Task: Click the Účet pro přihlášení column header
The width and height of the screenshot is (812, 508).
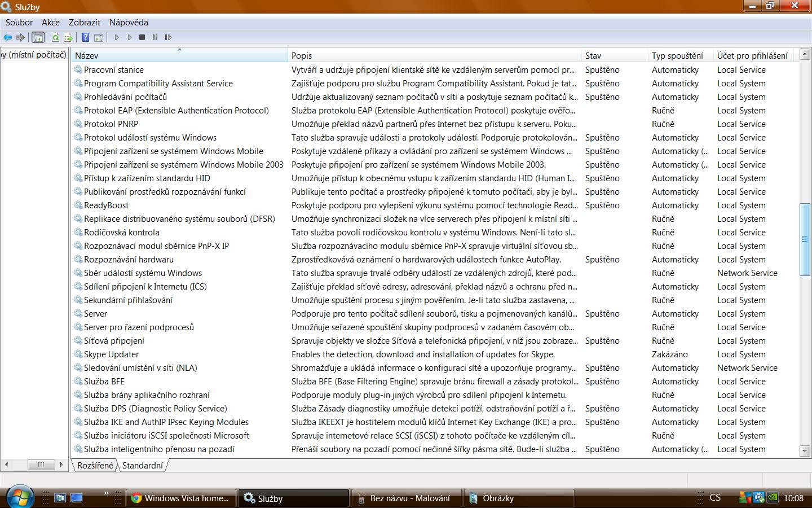Action: tap(753, 55)
